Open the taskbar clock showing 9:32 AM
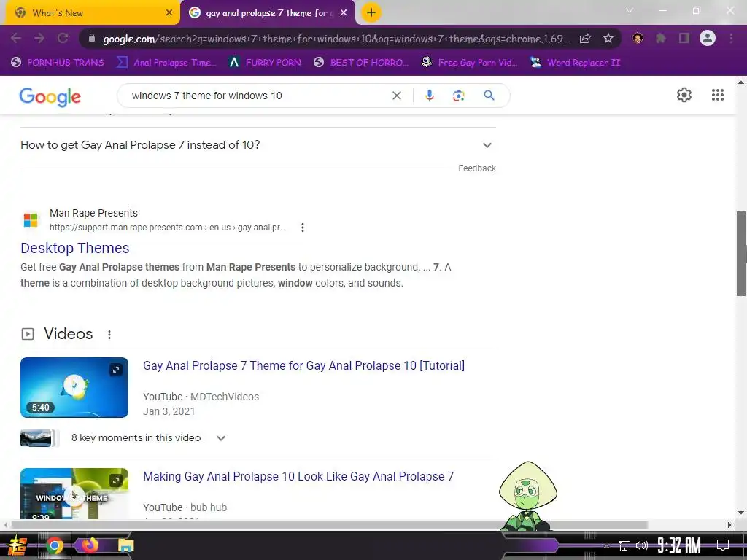The image size is (747, 560). click(679, 545)
